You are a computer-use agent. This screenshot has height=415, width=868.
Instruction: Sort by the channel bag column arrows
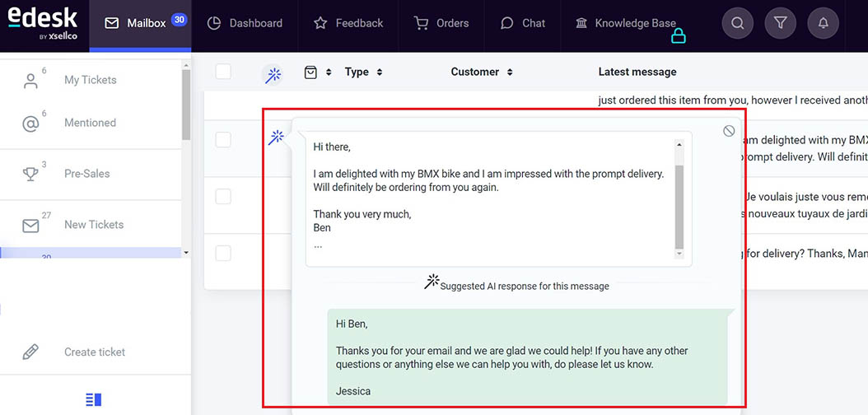point(329,72)
